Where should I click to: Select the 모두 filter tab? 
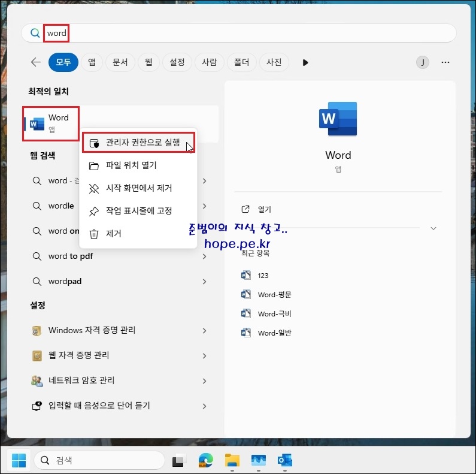tap(63, 62)
